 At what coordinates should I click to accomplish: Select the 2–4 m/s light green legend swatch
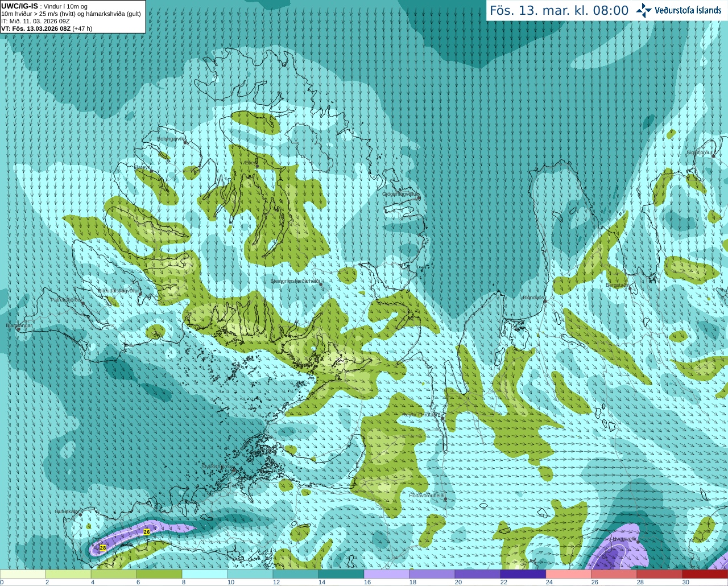(x=68, y=574)
